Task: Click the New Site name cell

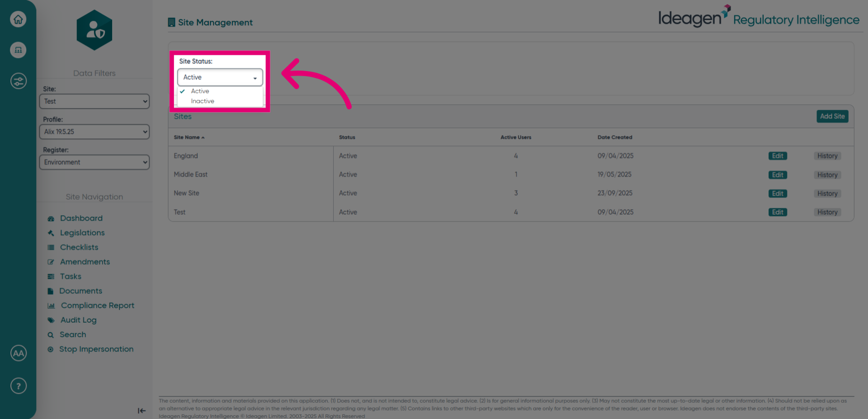Action: point(187,193)
